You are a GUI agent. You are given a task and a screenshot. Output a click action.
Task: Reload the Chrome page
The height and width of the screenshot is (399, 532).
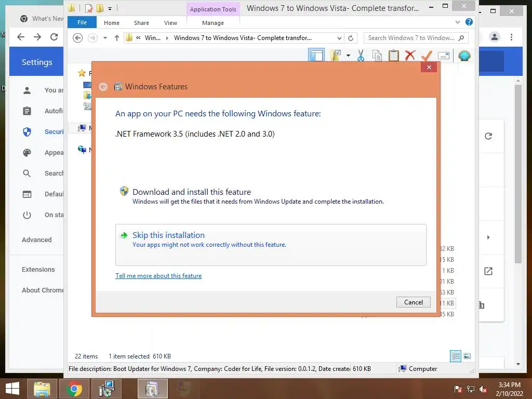tap(54, 37)
